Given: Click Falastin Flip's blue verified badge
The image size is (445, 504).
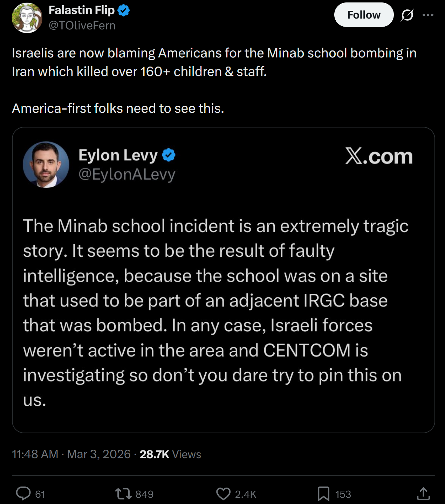Looking at the screenshot, I should 123,11.
